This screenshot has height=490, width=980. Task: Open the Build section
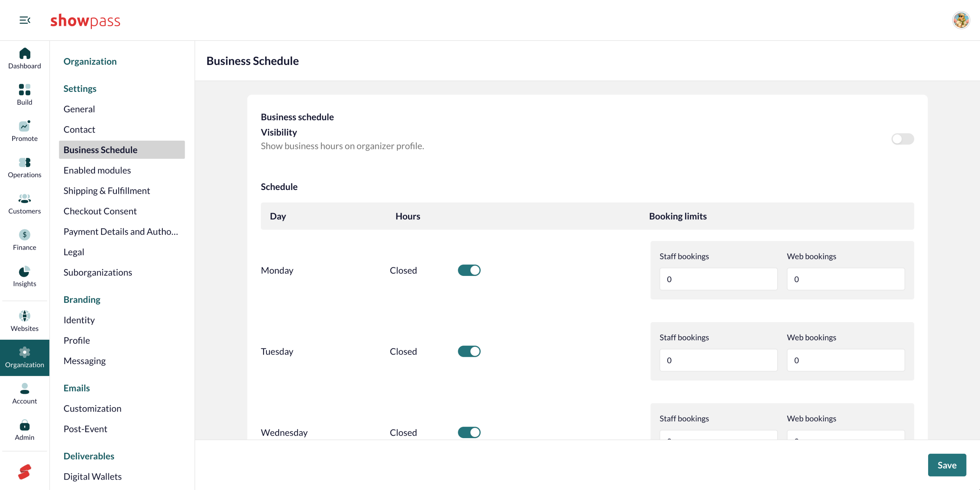24,95
